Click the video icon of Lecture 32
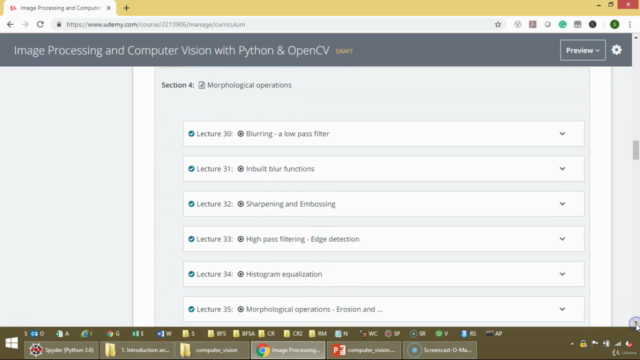Image resolution: width=640 pixels, height=360 pixels. [x=240, y=204]
